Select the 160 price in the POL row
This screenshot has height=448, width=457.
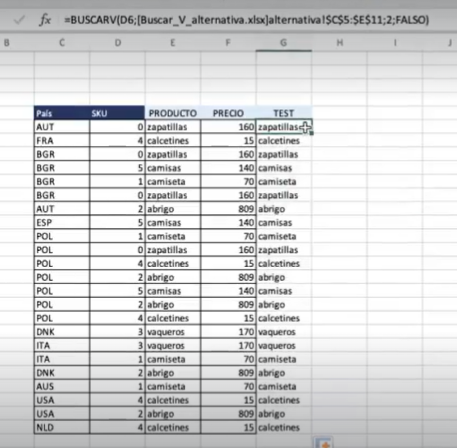[228, 250]
